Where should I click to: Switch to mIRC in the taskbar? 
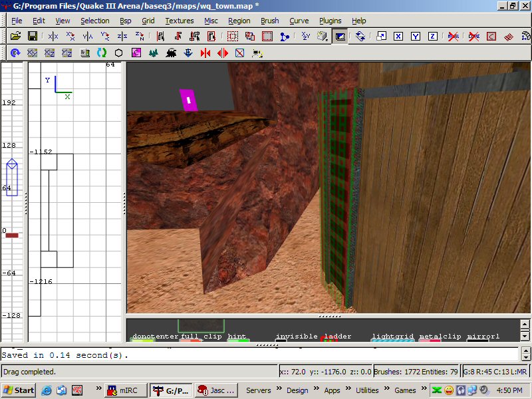126,390
